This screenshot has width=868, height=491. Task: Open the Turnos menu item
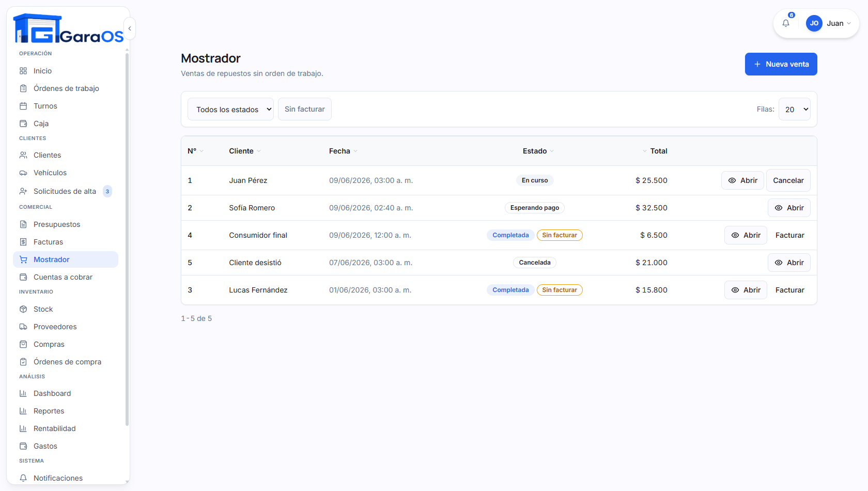(66, 106)
